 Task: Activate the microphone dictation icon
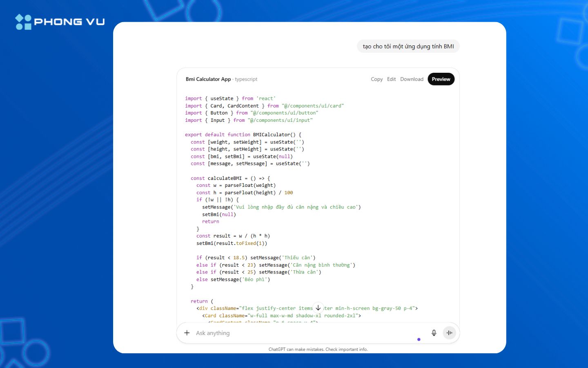click(x=434, y=333)
